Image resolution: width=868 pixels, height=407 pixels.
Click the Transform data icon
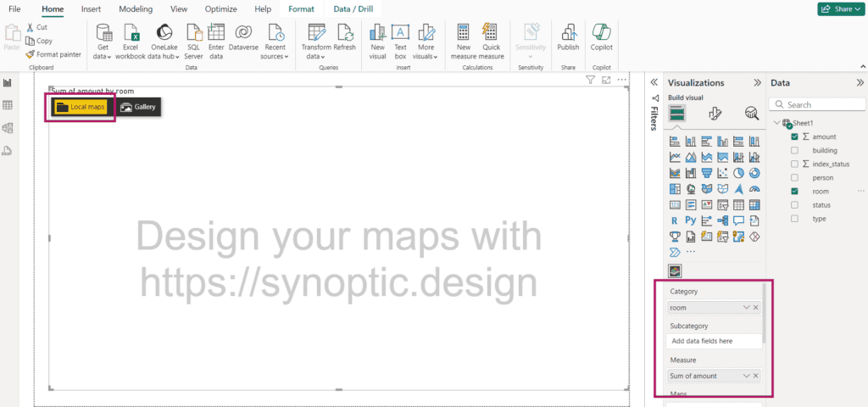[x=317, y=33]
